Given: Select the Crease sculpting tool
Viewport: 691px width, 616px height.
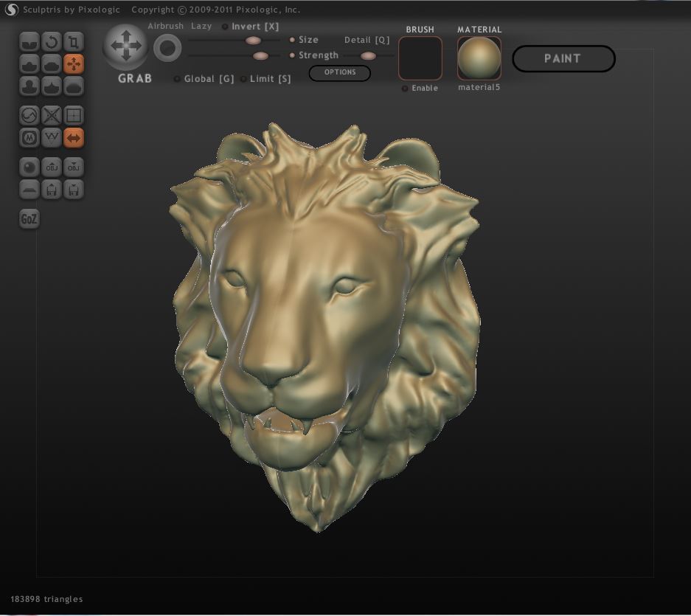Looking at the screenshot, I should 29,42.
